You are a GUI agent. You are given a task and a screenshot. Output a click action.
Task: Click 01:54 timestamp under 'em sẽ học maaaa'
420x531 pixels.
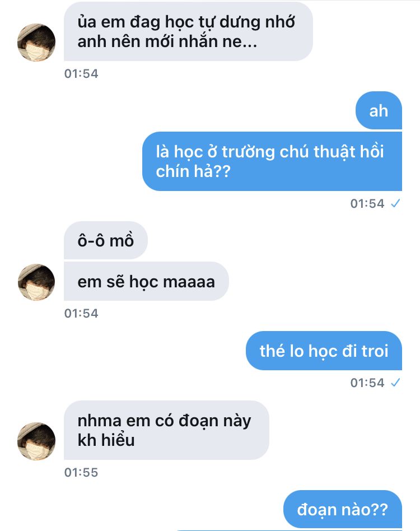point(81,313)
